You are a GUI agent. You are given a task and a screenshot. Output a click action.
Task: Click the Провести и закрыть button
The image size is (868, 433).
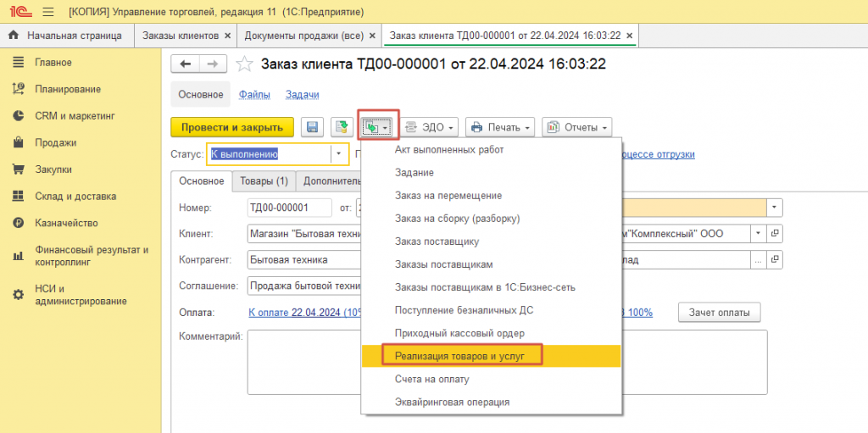tap(232, 127)
